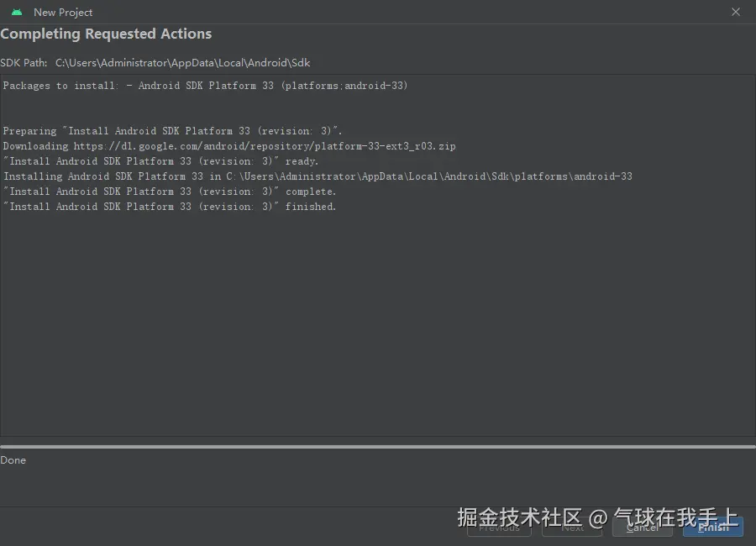Close the New Project dialog
756x546 pixels.
pyautogui.click(x=736, y=12)
